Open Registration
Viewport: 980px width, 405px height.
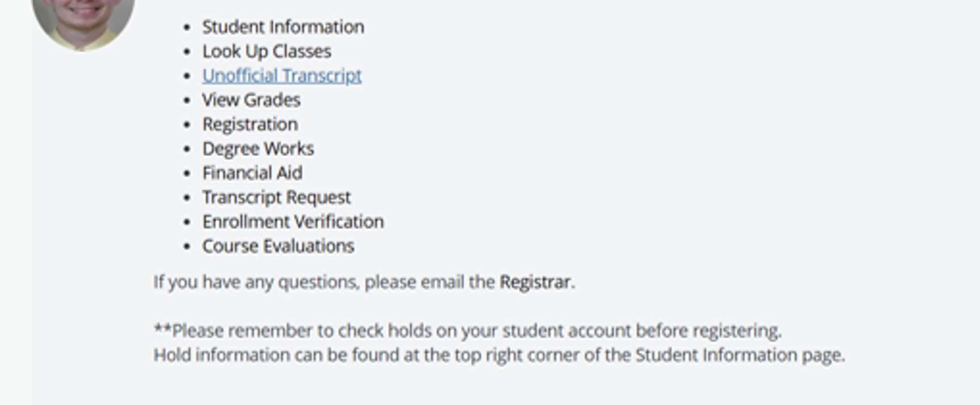click(250, 124)
